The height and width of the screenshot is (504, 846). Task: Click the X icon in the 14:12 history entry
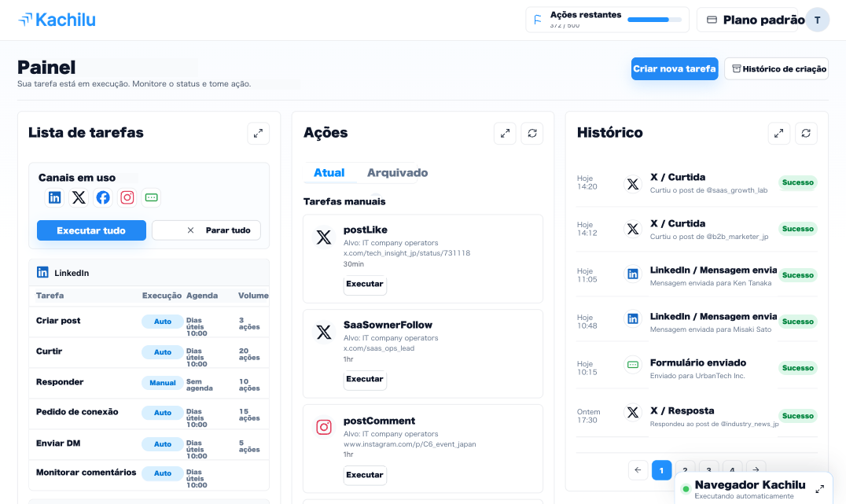(633, 230)
